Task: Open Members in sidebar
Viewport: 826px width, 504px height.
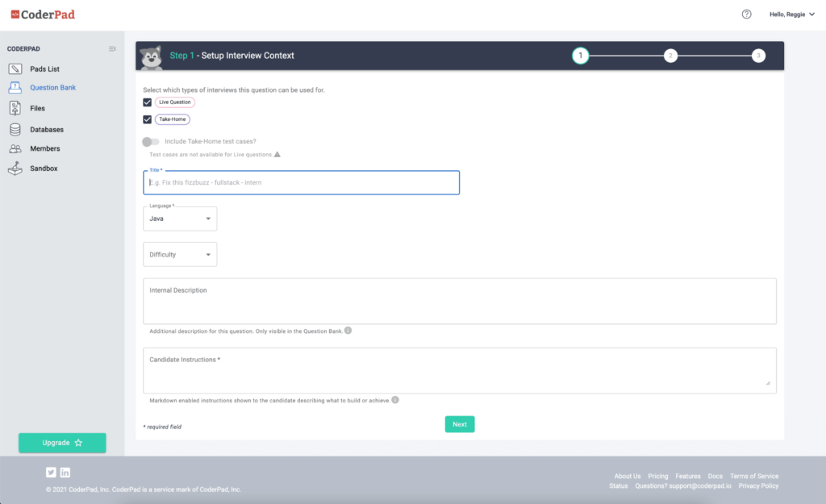Action: tap(45, 148)
